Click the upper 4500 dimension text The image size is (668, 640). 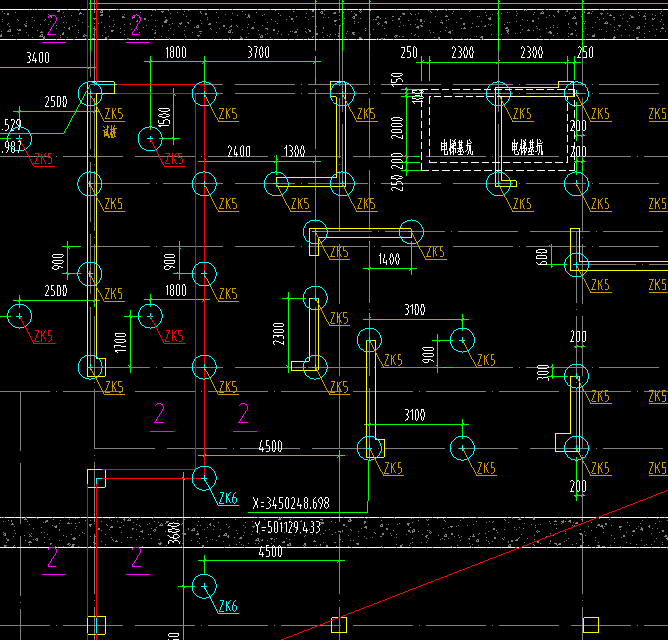[271, 447]
